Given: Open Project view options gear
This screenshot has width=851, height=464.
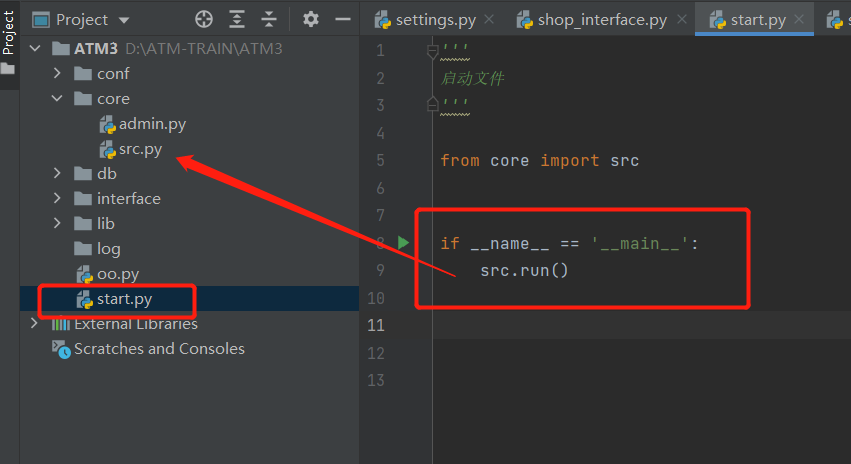Looking at the screenshot, I should [310, 20].
